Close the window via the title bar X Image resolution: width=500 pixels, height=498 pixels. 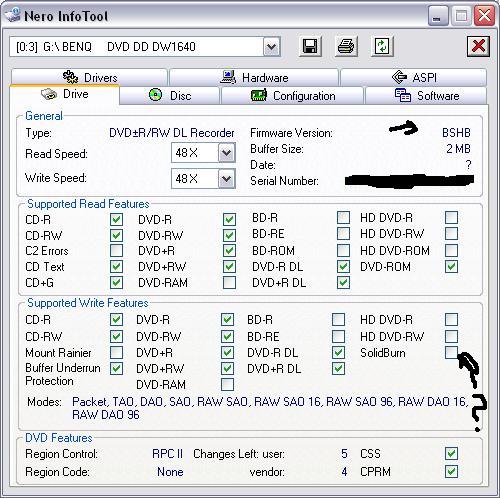click(x=484, y=16)
